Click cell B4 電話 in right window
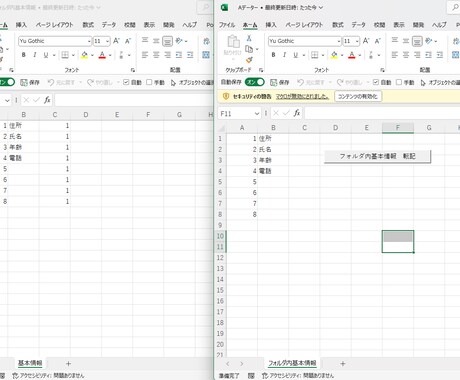The image size is (460, 380). pyautogui.click(x=273, y=171)
